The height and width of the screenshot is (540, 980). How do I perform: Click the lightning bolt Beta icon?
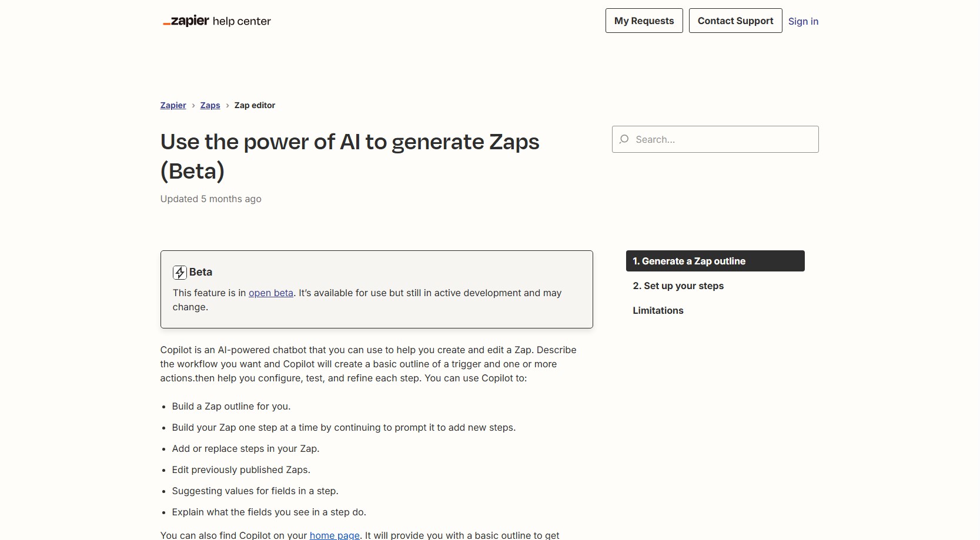pyautogui.click(x=179, y=272)
